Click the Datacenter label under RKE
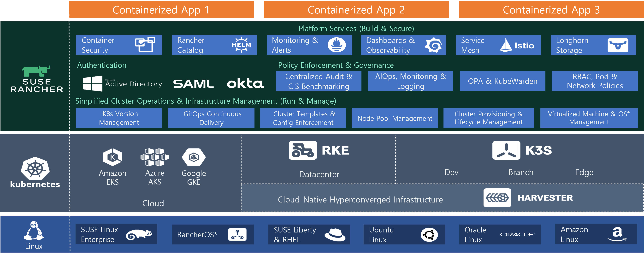 319,174
